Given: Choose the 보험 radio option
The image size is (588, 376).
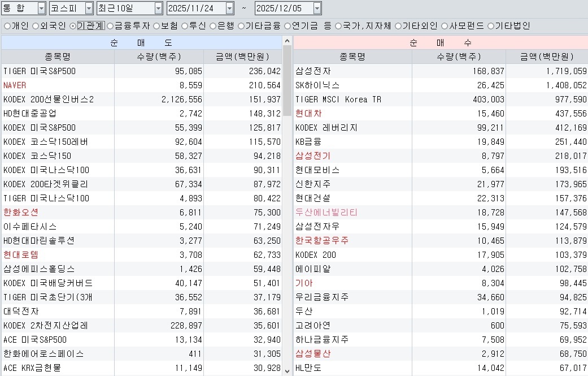Looking at the screenshot, I should point(157,26).
